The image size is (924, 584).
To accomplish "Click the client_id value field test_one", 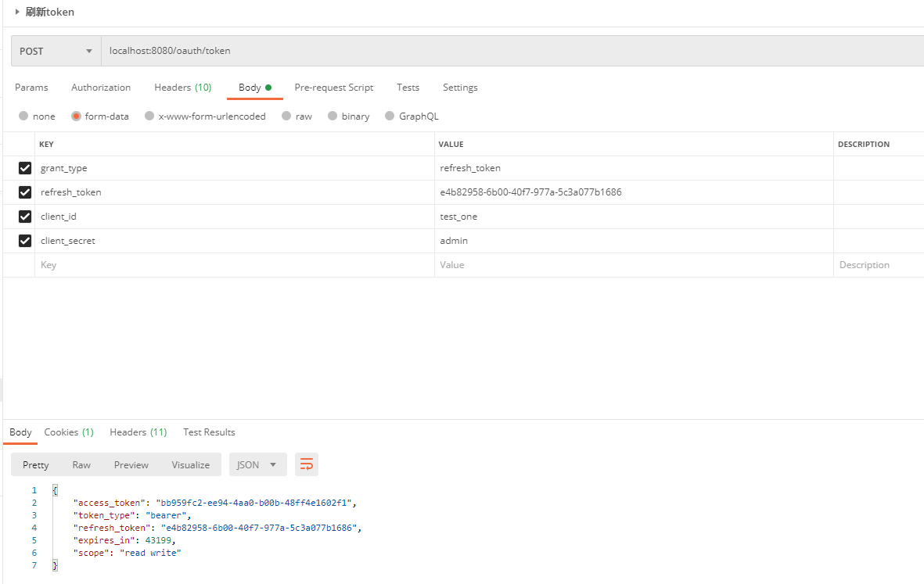I will [458, 217].
